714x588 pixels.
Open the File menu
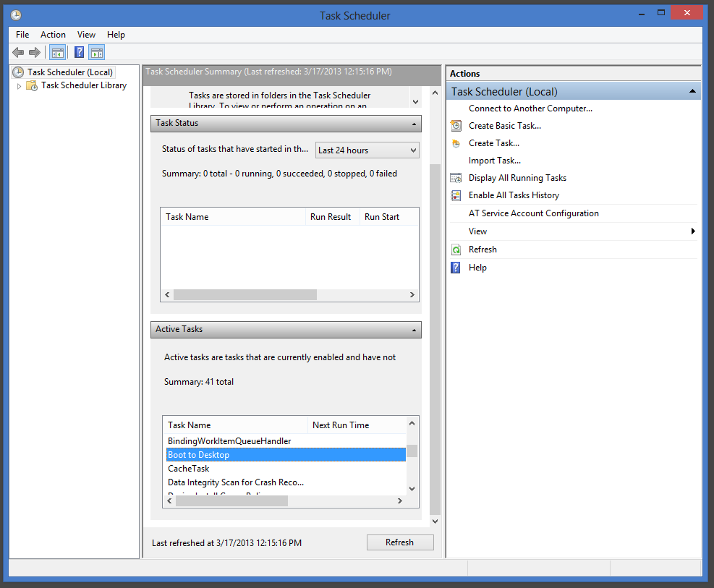pyautogui.click(x=22, y=35)
